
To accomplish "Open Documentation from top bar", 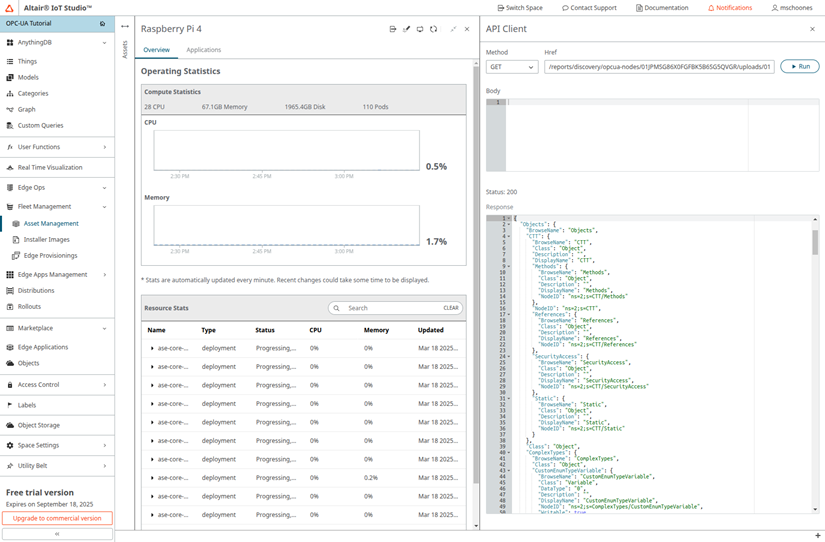I will pyautogui.click(x=662, y=8).
